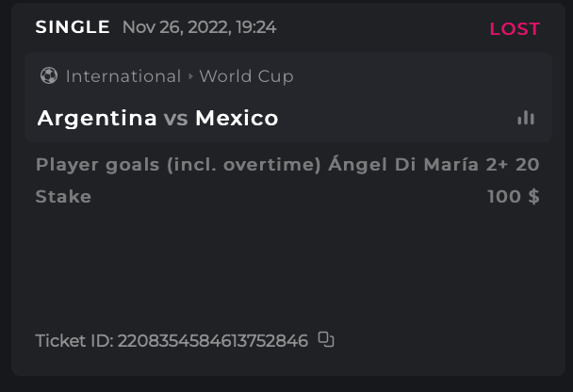Click the Stake label
Screen dimensions: 573x392
[63, 197]
